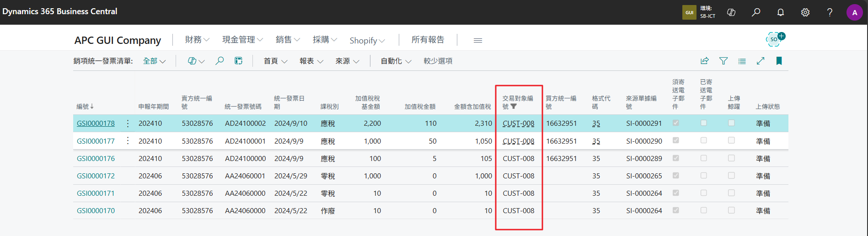Toggle the filter pane funnel icon

(723, 61)
